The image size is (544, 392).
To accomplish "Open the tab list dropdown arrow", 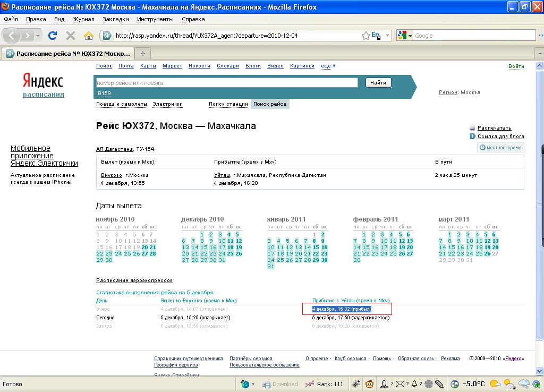I will (540, 54).
